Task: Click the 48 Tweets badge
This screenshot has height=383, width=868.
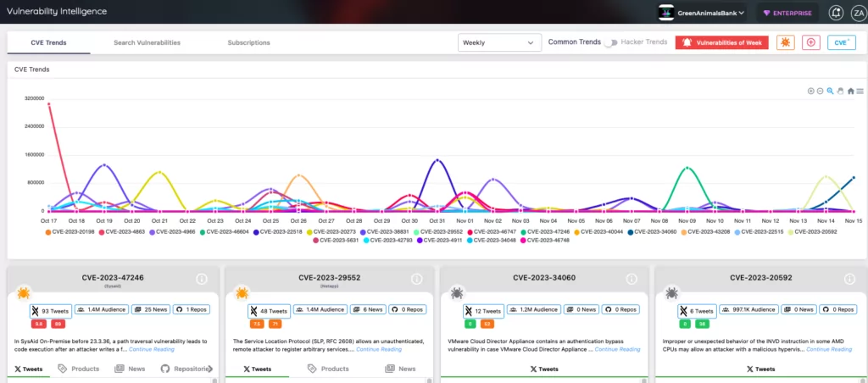Action: pyautogui.click(x=269, y=311)
